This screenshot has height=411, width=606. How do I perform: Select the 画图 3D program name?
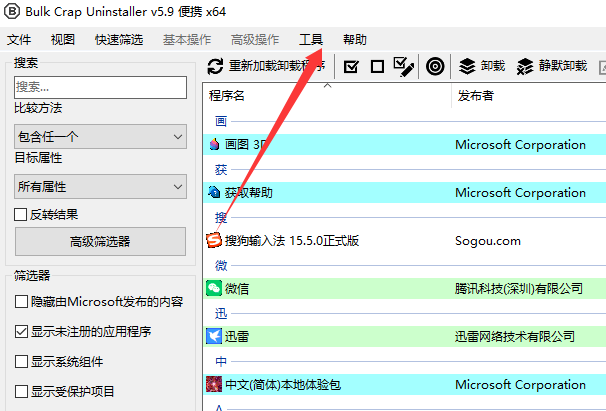246,145
